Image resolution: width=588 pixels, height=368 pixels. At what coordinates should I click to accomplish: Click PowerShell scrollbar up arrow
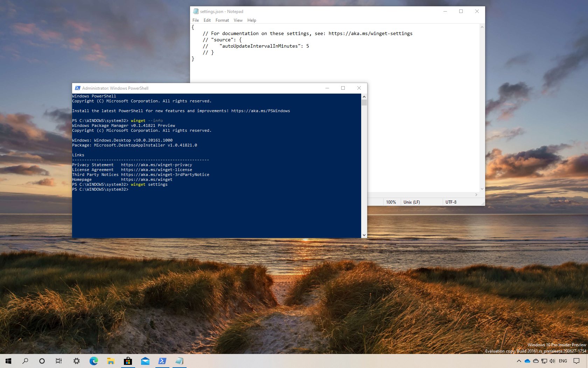[x=364, y=96]
